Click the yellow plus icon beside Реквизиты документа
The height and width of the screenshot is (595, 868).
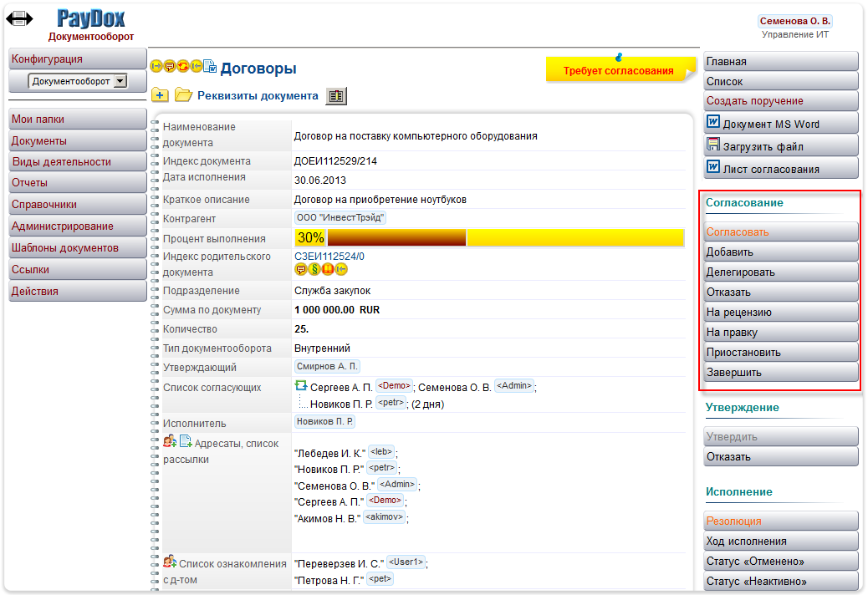pos(160,95)
